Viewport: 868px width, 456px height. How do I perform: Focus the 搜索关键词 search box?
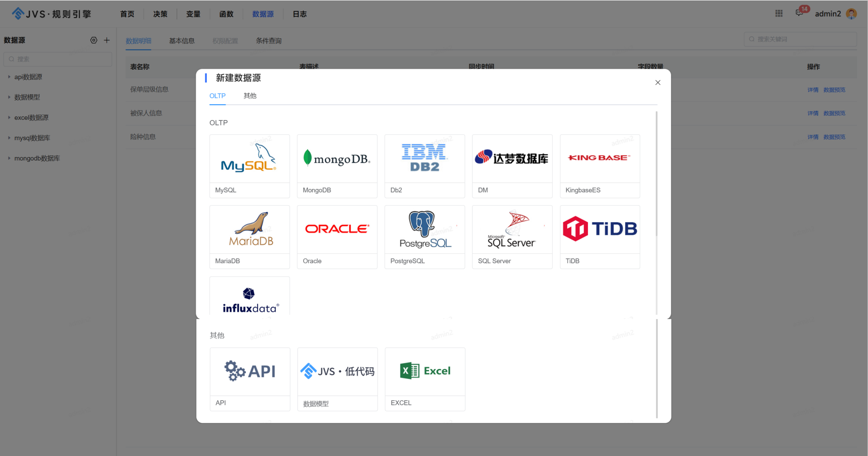[800, 39]
